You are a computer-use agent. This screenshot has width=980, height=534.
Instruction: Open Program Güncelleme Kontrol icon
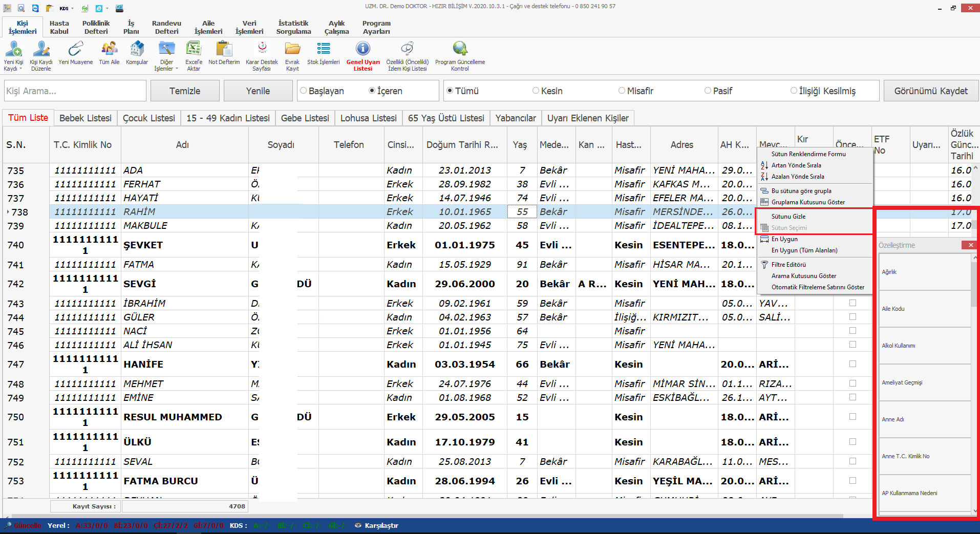tap(460, 49)
